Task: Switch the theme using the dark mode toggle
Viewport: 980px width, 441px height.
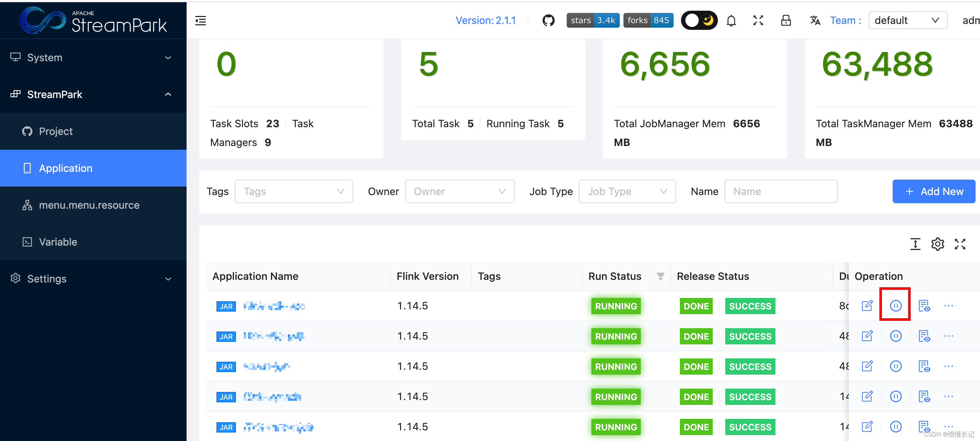Action: click(x=699, y=20)
